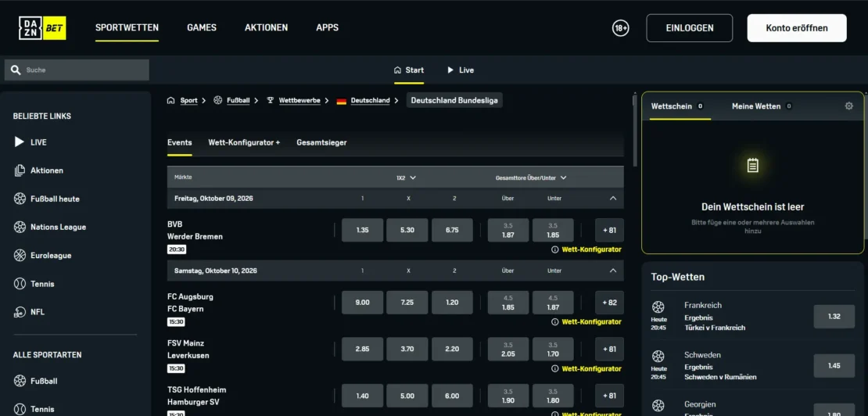Open Fußball under Alle Sportarten
Screen dimensions: 868x416
pyautogui.click(x=35, y=381)
